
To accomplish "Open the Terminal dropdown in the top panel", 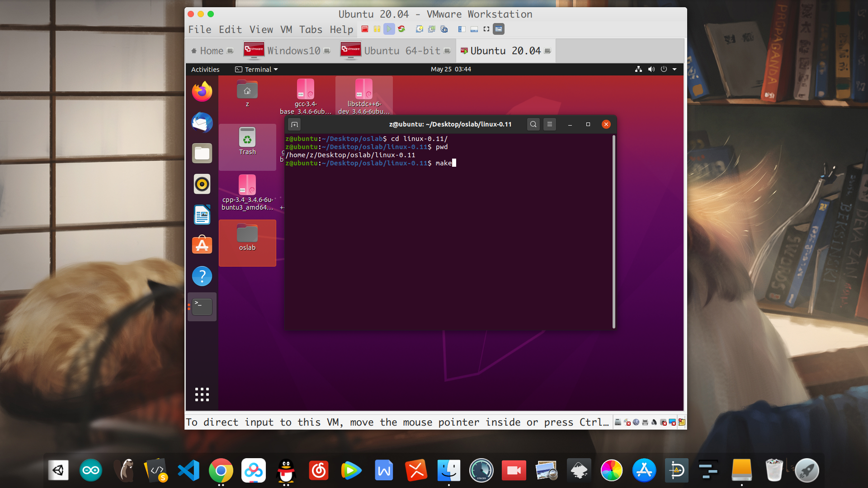I will pyautogui.click(x=256, y=69).
